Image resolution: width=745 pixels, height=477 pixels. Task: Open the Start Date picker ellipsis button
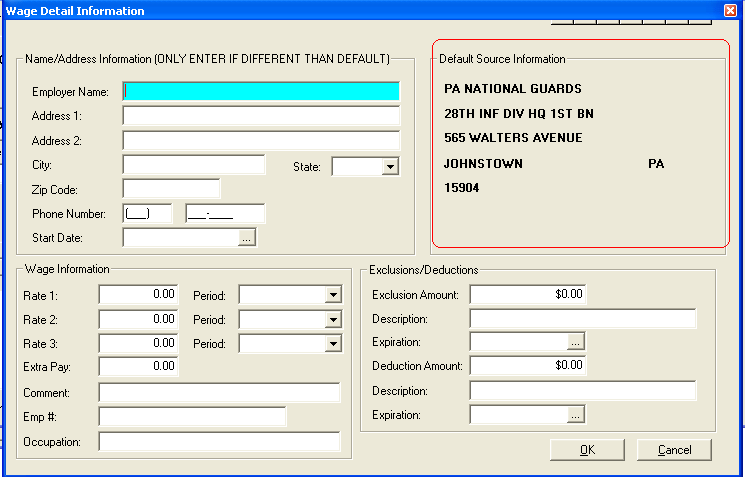point(247,238)
